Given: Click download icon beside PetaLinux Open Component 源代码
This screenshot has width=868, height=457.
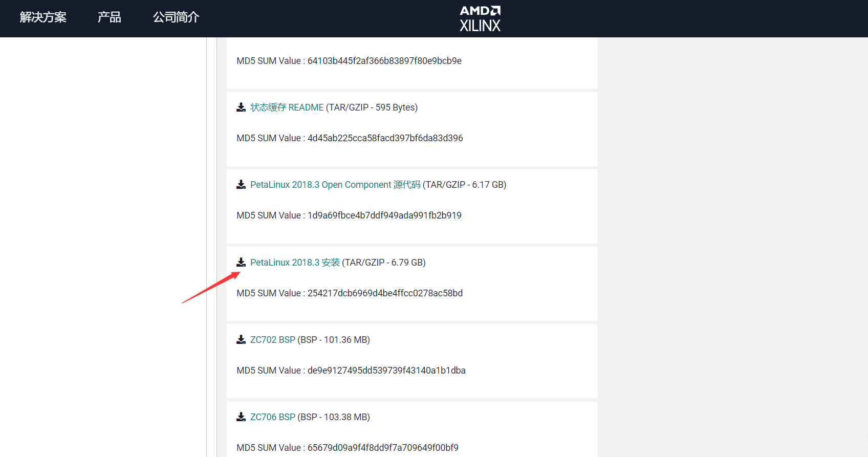Looking at the screenshot, I should [x=241, y=185].
